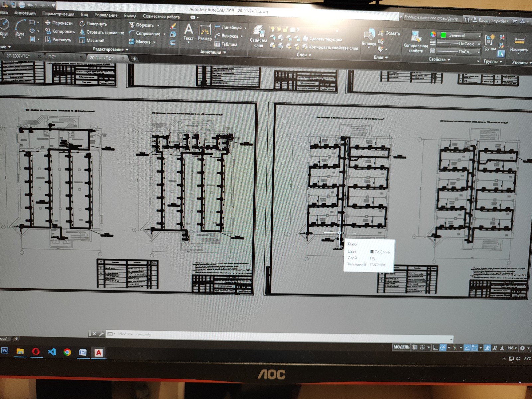This screenshot has width=532, height=399.
Task: Expand the Редактирование panel
Action: [110, 49]
